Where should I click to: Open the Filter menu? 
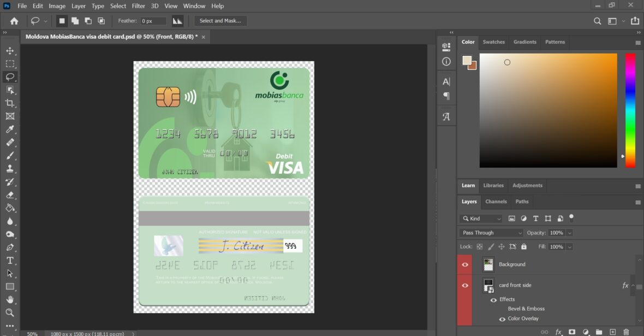[139, 6]
